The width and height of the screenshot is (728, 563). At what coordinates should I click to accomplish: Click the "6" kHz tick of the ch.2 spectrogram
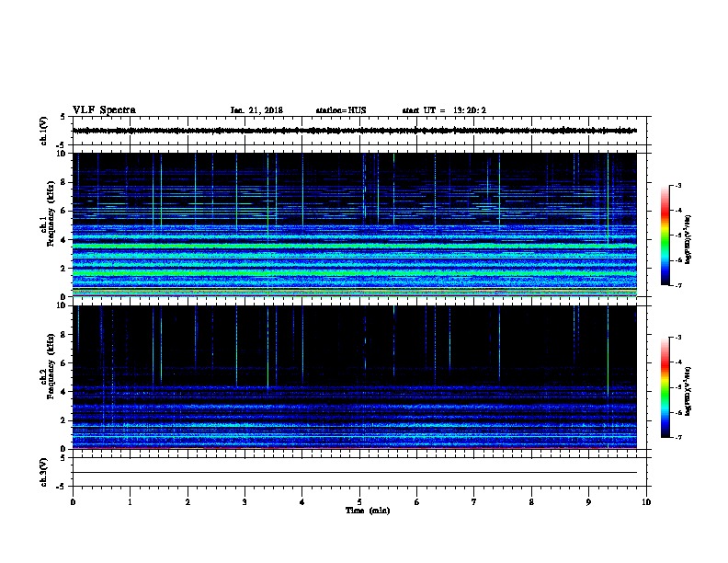(63, 363)
